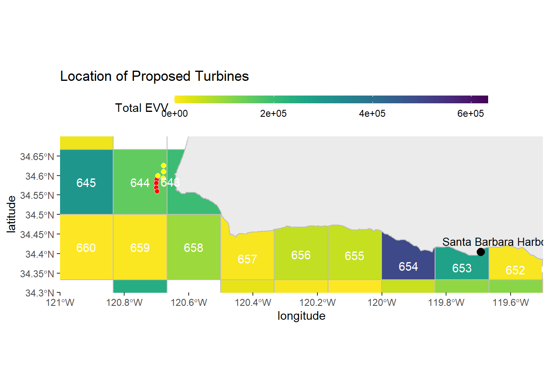Pick the yellow block labeled 660
Image resolution: width=549 pixels, height=392 pixels.
86,247
